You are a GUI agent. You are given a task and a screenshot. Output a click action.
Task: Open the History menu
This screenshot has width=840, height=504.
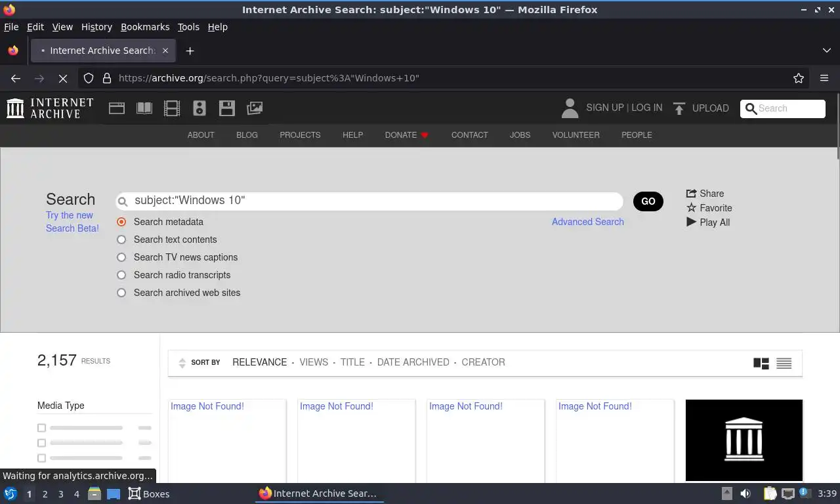click(96, 27)
